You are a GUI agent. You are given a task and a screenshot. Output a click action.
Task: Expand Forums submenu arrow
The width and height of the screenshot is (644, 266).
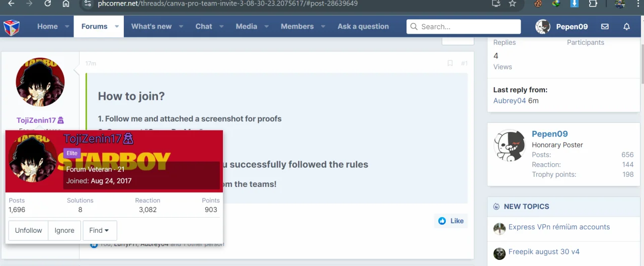click(x=117, y=27)
